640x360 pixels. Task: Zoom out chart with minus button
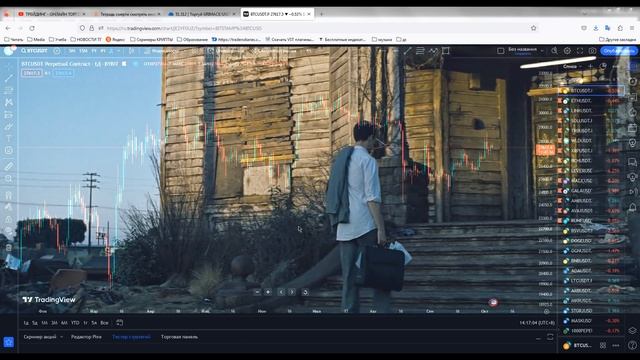tap(257, 292)
